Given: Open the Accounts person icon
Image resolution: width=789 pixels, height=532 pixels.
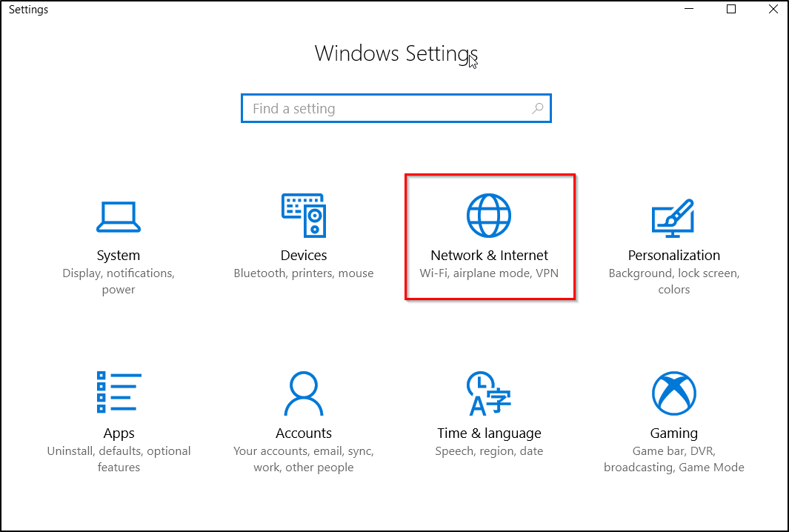Looking at the screenshot, I should click(304, 393).
